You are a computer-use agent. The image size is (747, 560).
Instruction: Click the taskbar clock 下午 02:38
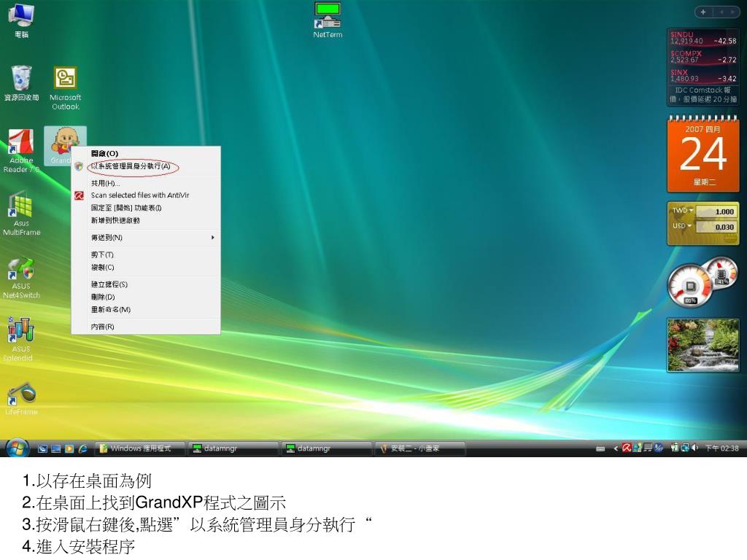721,448
